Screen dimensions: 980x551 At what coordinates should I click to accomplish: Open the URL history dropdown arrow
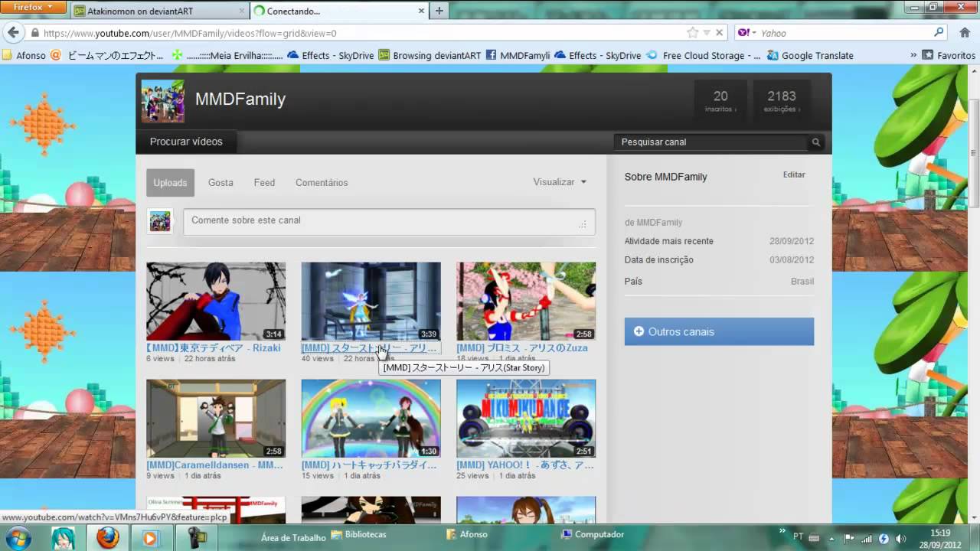coord(706,33)
